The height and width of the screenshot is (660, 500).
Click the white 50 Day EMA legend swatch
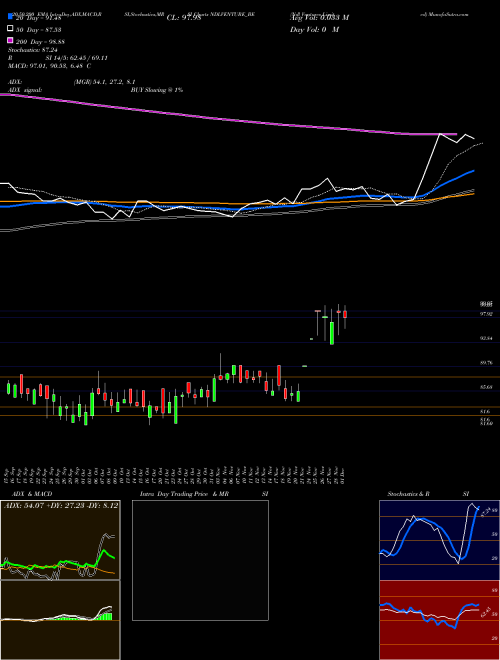point(10,29)
